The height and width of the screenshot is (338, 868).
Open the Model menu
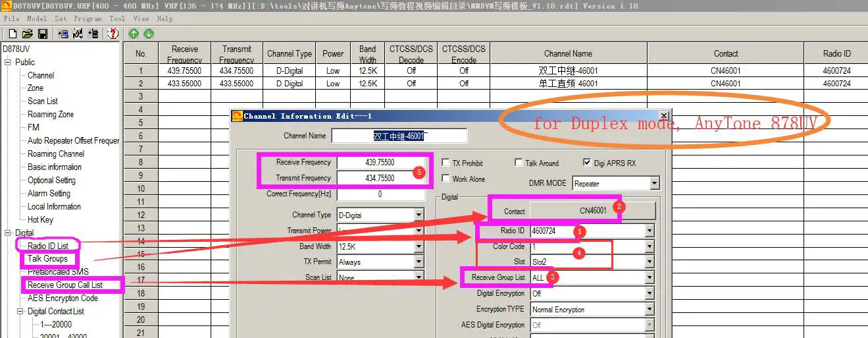point(36,18)
